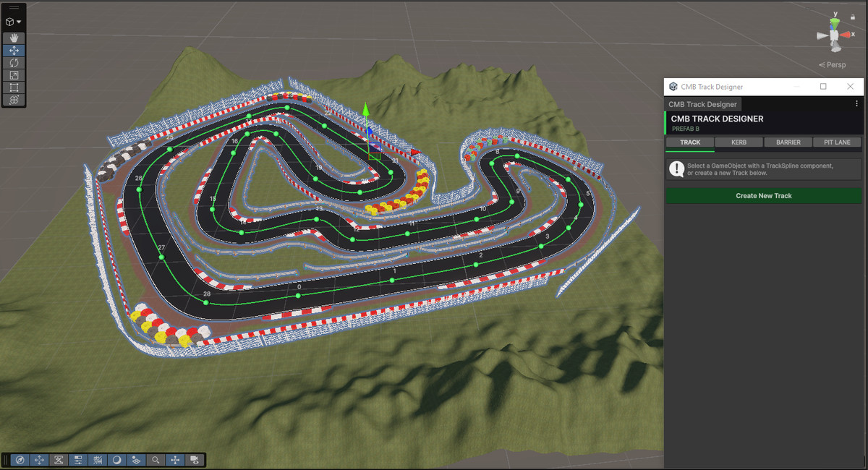Switch to the TRACK tab
The height and width of the screenshot is (470, 868).
(x=690, y=142)
